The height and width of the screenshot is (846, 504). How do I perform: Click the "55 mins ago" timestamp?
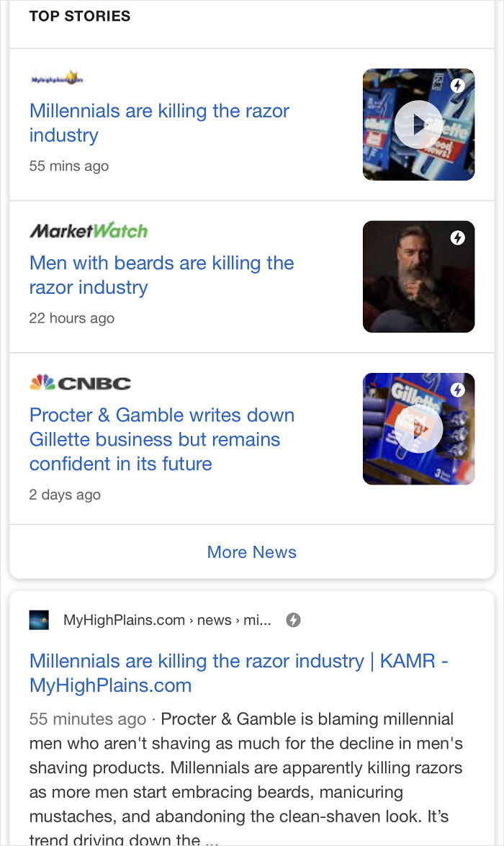(x=68, y=166)
